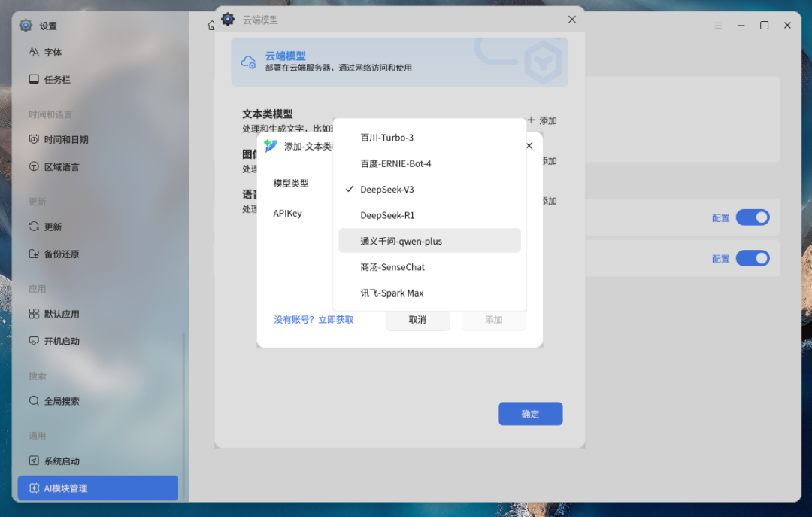Click the 开机启动 icon
This screenshot has height=517, width=812.
(34, 341)
